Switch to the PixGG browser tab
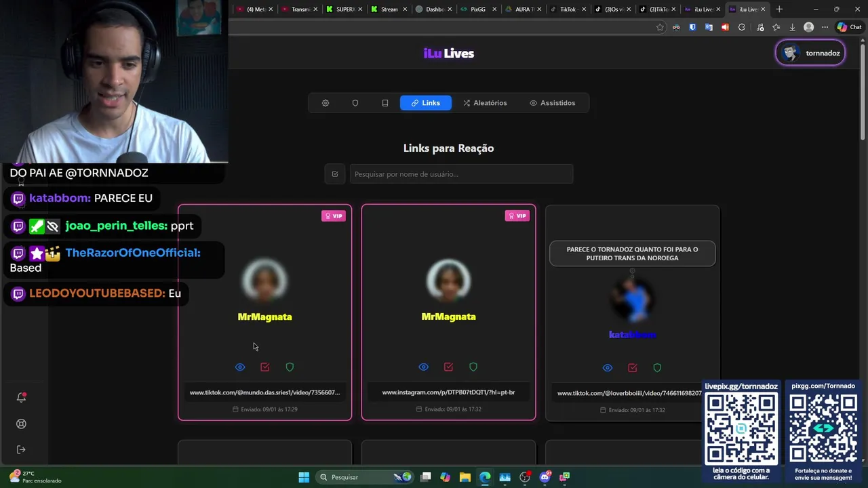 477,9
